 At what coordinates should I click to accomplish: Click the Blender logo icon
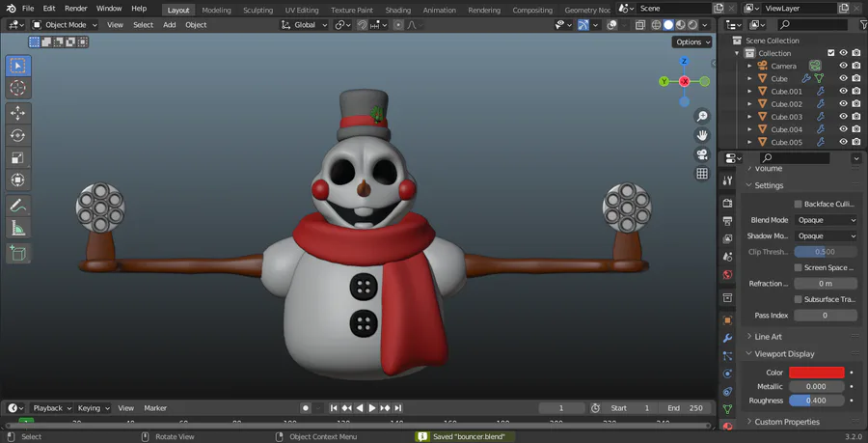(x=12, y=9)
